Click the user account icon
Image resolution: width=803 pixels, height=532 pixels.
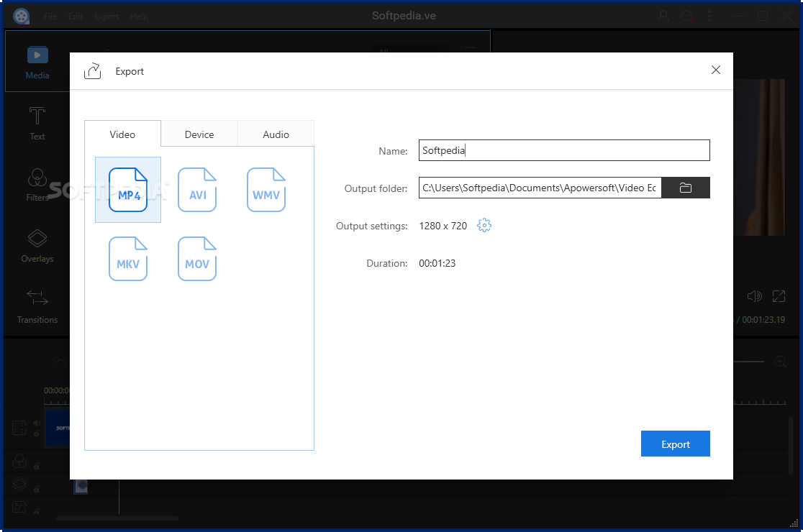click(x=663, y=17)
